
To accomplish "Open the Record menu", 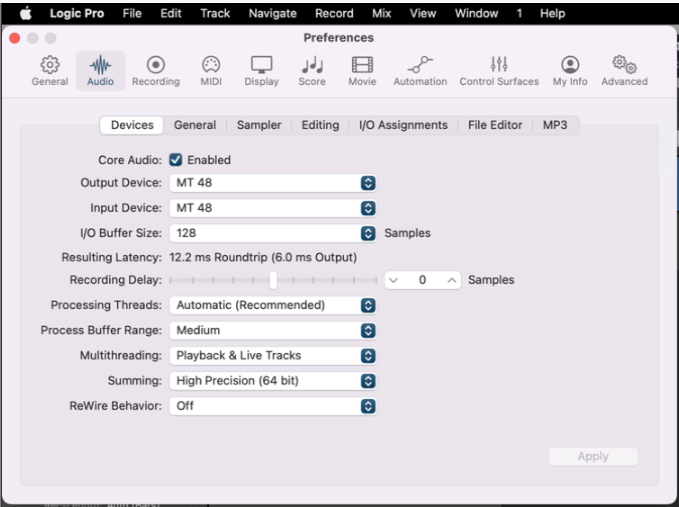I will click(334, 13).
